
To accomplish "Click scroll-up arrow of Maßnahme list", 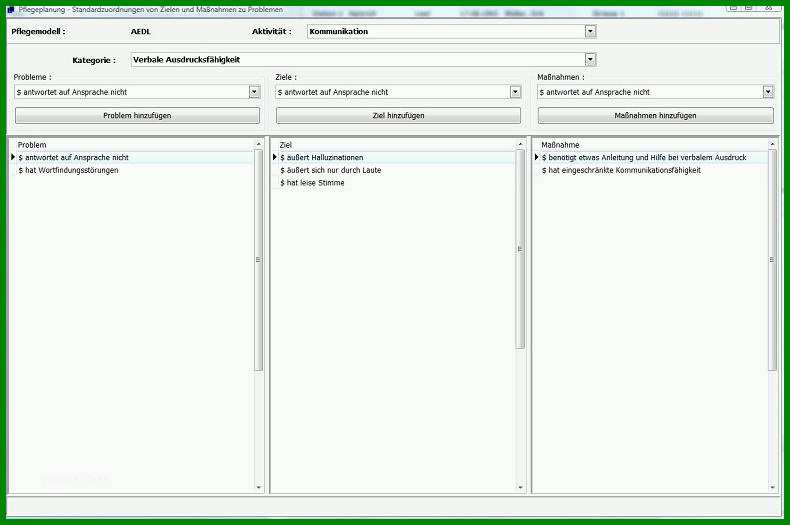I will coord(772,144).
